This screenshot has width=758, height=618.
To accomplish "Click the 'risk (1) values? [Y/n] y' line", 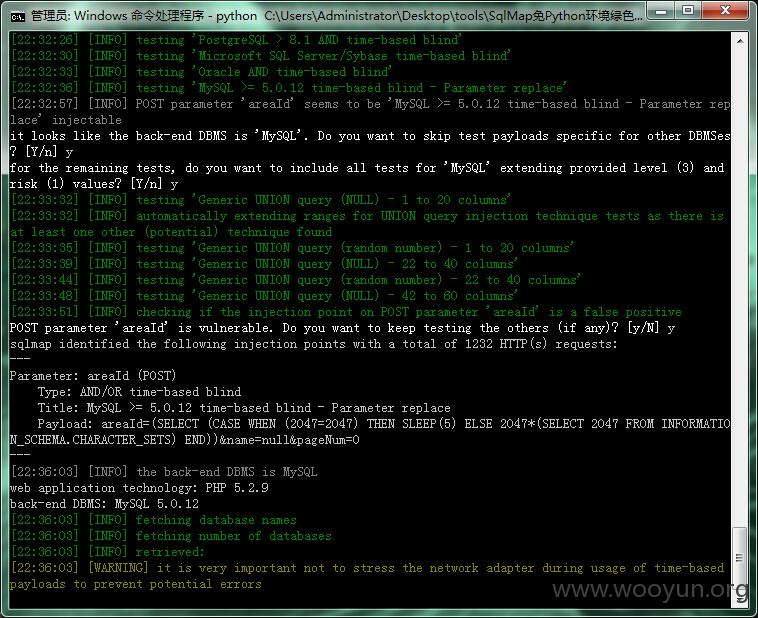I will 94,184.
